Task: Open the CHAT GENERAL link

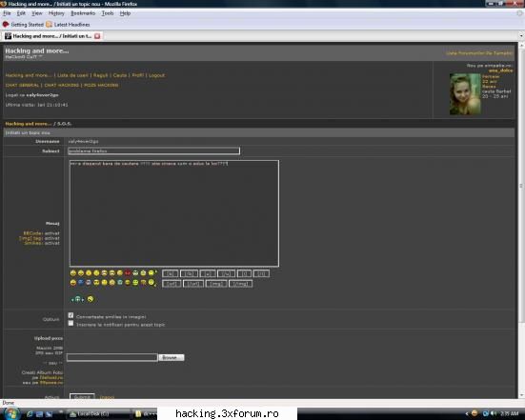Action: (x=22, y=86)
